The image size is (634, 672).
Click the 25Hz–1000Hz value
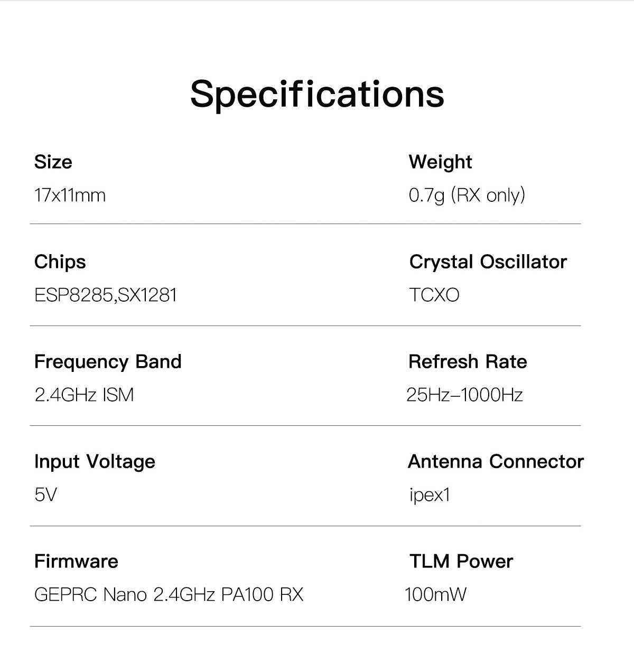[x=464, y=395]
